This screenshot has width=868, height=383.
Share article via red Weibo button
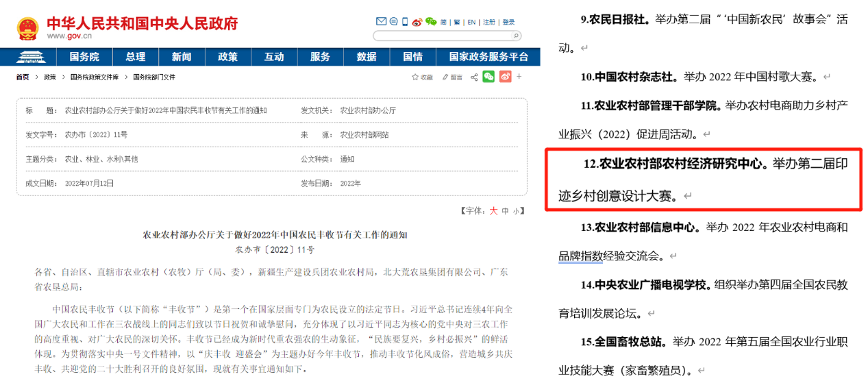(x=506, y=76)
